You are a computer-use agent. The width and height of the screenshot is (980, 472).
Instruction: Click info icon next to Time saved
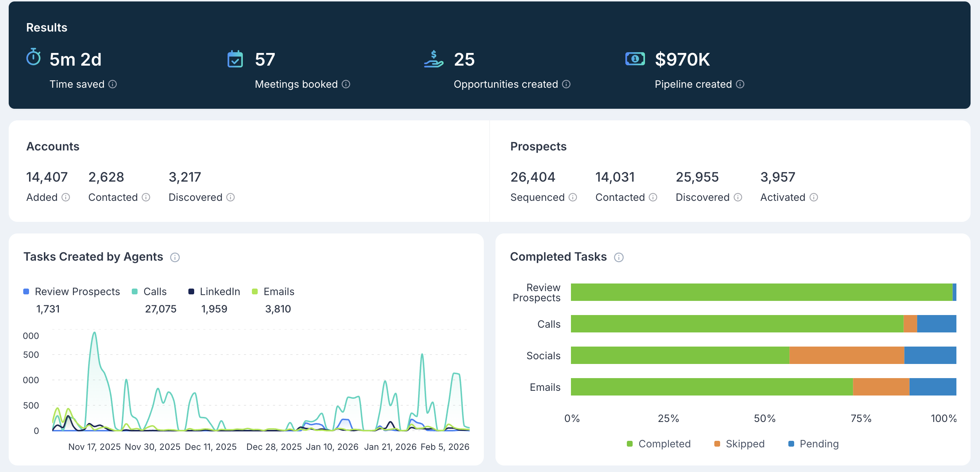tap(113, 84)
